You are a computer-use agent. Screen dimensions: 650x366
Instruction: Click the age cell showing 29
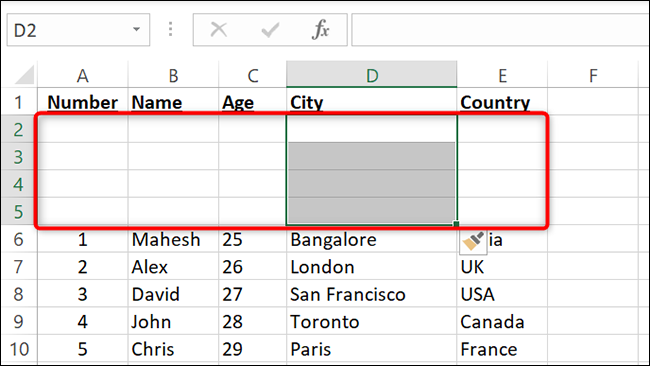[252, 349]
